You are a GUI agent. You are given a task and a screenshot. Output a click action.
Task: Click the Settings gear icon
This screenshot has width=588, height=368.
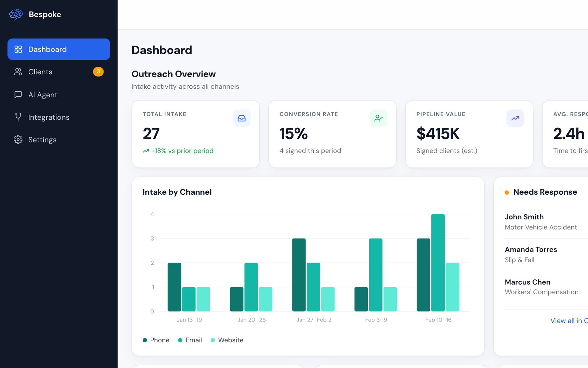[x=18, y=140]
